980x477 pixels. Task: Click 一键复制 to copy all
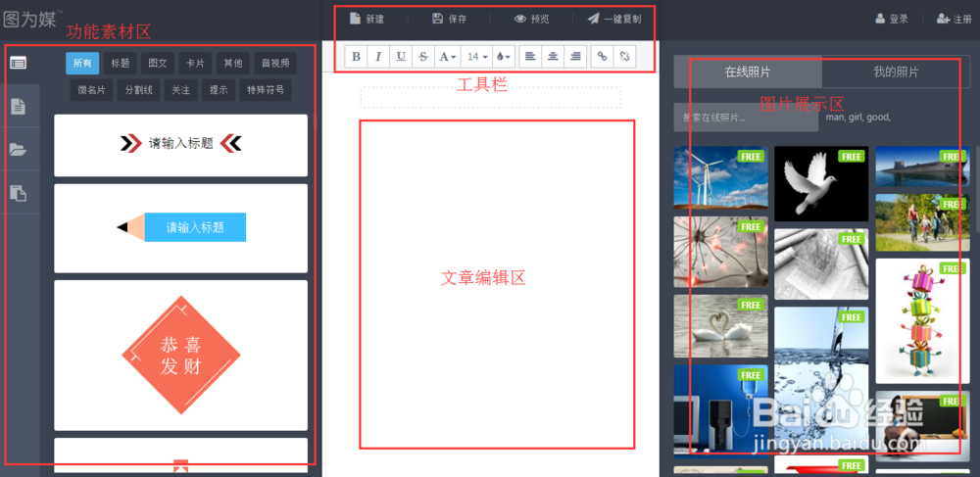point(614,19)
